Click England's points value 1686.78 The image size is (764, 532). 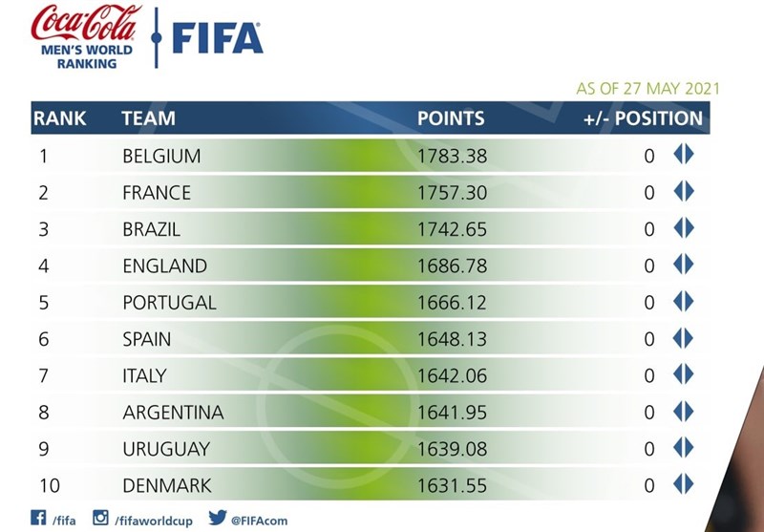(452, 266)
